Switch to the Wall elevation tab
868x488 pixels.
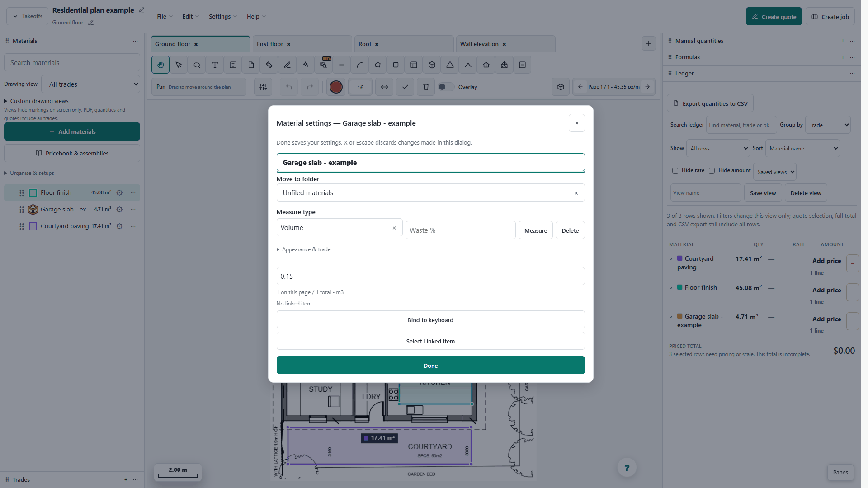point(505,44)
